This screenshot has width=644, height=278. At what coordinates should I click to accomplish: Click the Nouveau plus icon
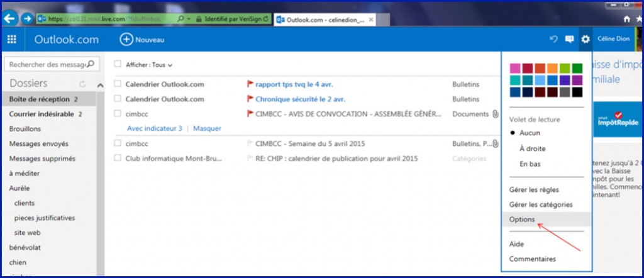(126, 40)
